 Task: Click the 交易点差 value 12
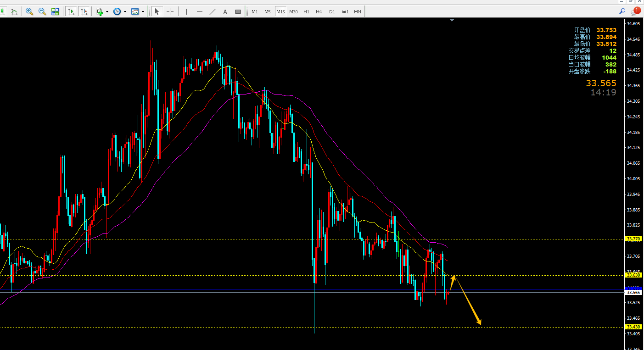[613, 50]
